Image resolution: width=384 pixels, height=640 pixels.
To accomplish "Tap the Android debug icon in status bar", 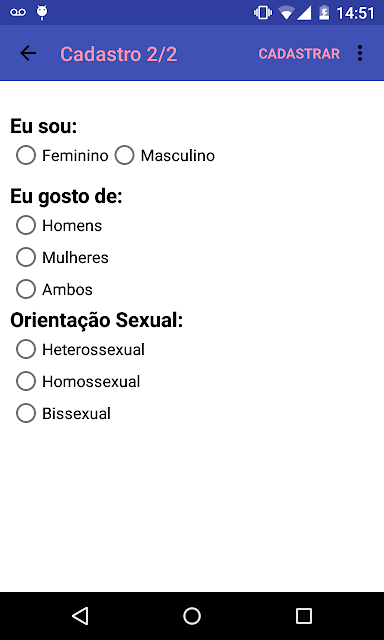I will pyautogui.click(x=42, y=12).
